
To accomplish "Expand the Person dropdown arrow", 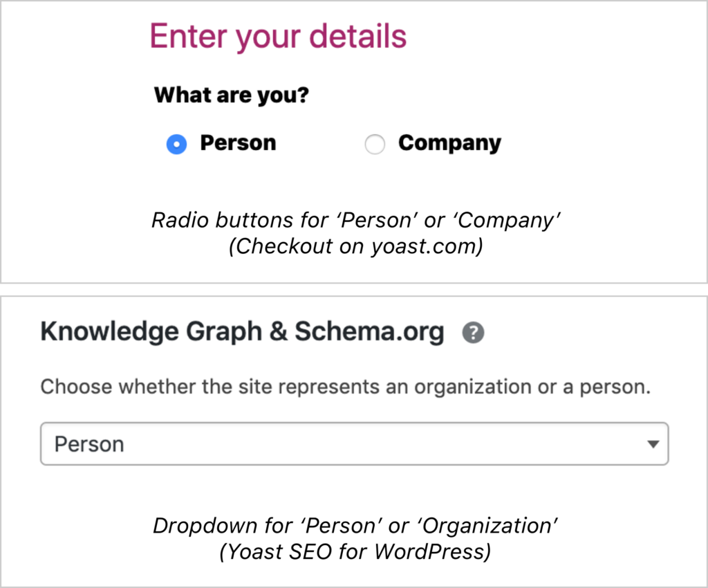I will (653, 444).
